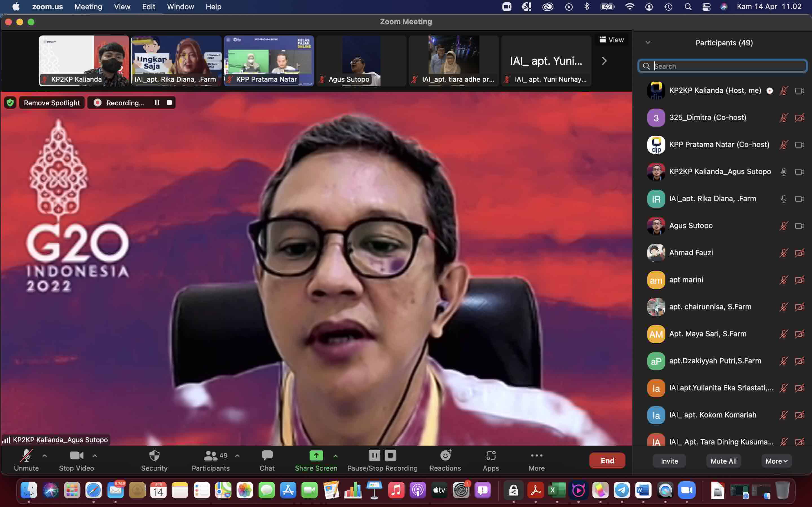The width and height of the screenshot is (812, 507).
Task: Open the Window menu in menu bar
Action: click(x=180, y=7)
